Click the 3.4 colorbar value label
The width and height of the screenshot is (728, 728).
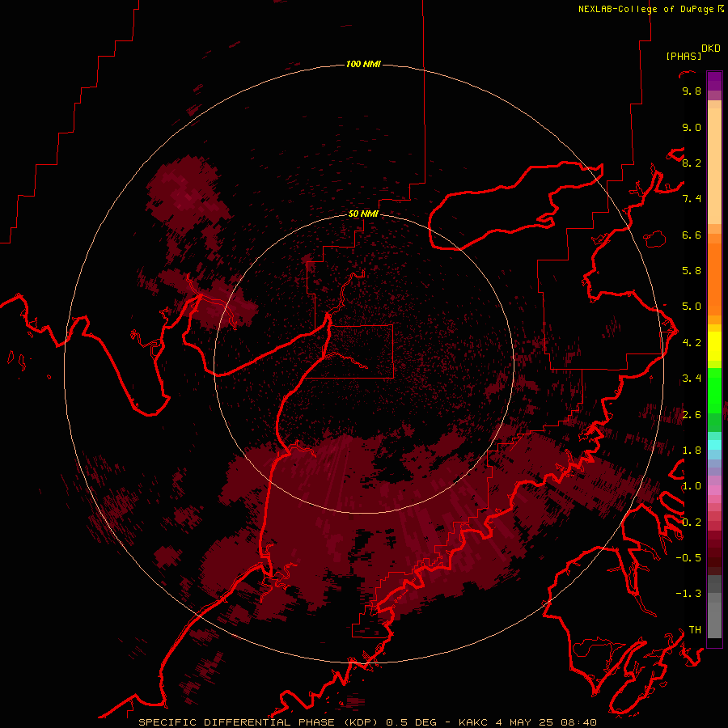click(692, 379)
